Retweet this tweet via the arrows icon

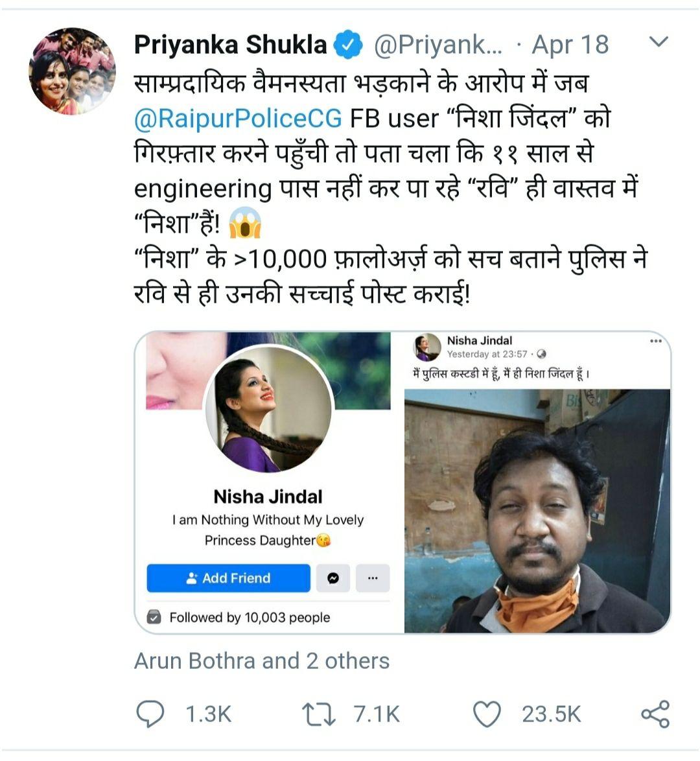point(319,714)
